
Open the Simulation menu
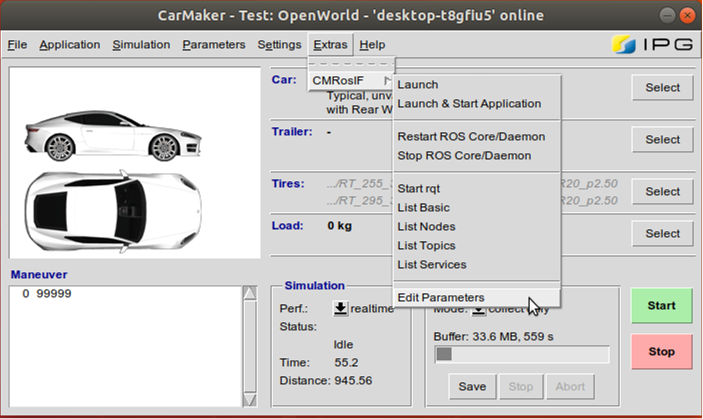141,45
